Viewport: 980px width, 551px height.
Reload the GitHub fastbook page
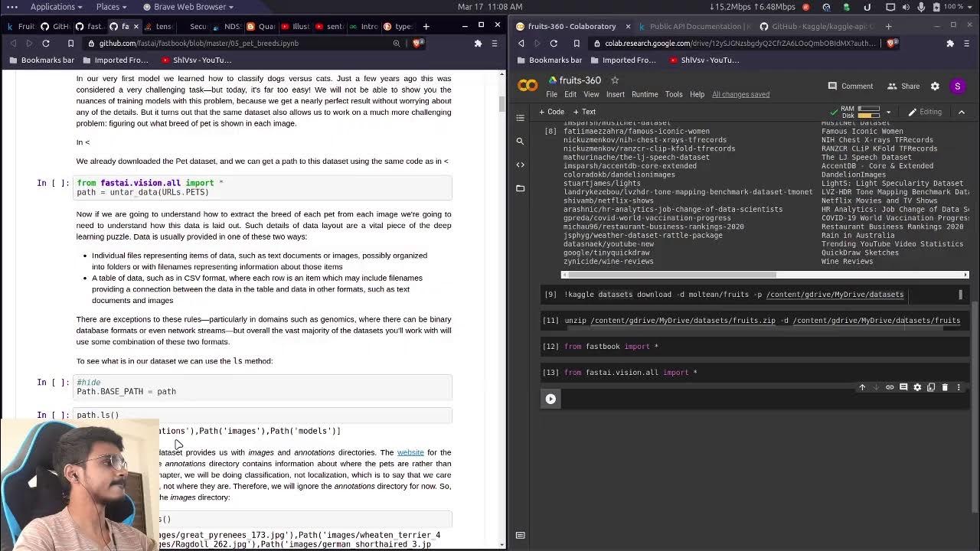[46, 44]
